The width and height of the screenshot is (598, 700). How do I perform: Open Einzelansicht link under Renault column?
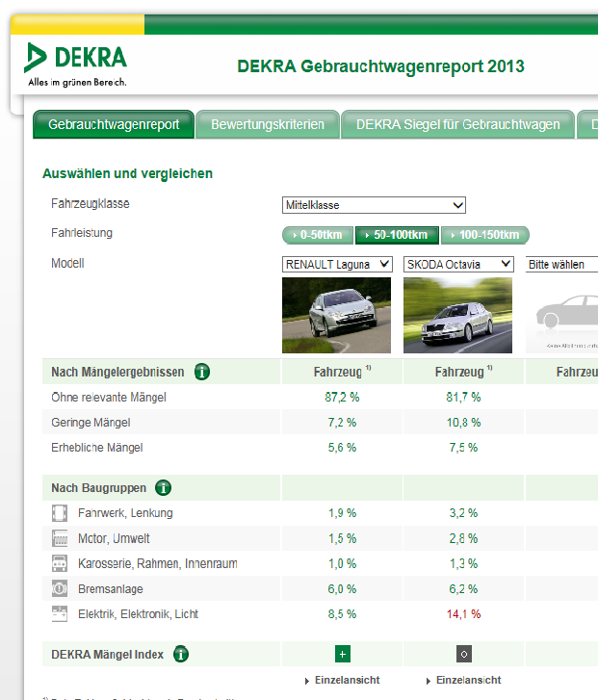click(347, 680)
